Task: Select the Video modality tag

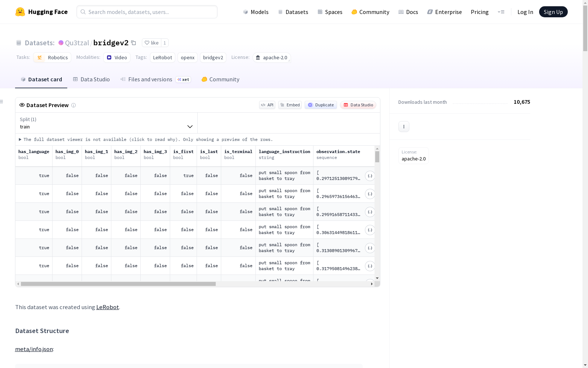Action: coord(117,57)
